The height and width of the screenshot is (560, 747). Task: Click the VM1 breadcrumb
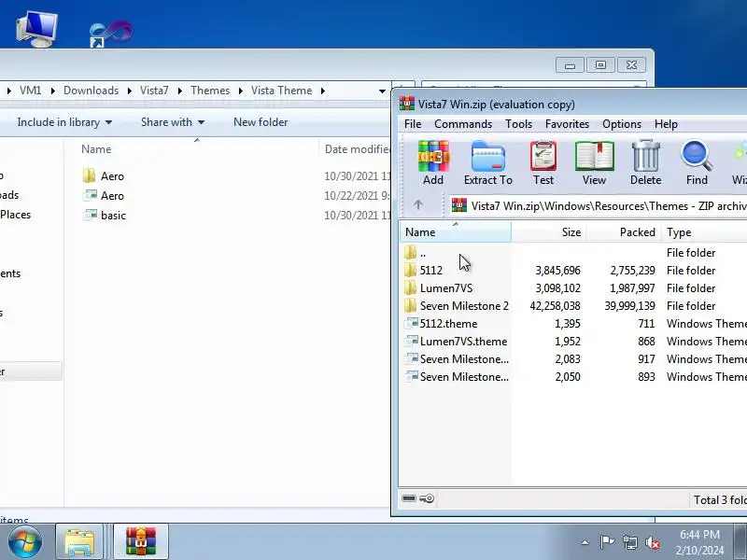(30, 91)
